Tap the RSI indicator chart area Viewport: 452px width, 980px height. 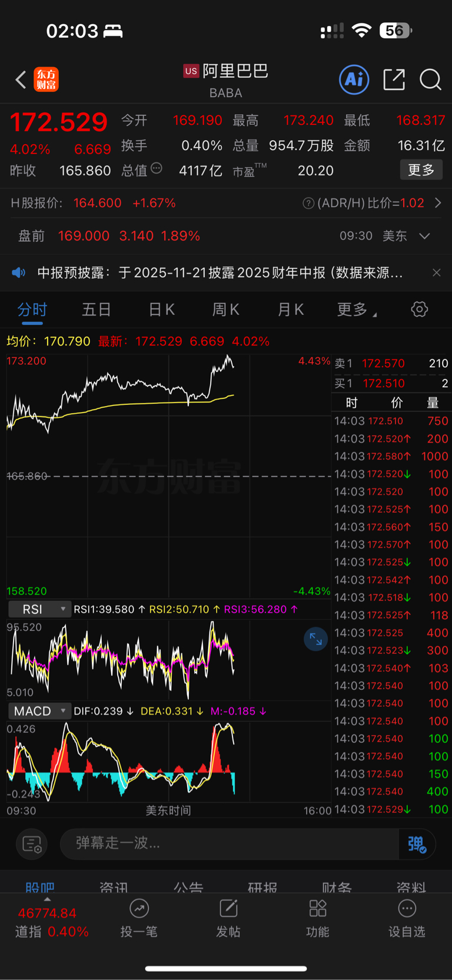[168, 659]
